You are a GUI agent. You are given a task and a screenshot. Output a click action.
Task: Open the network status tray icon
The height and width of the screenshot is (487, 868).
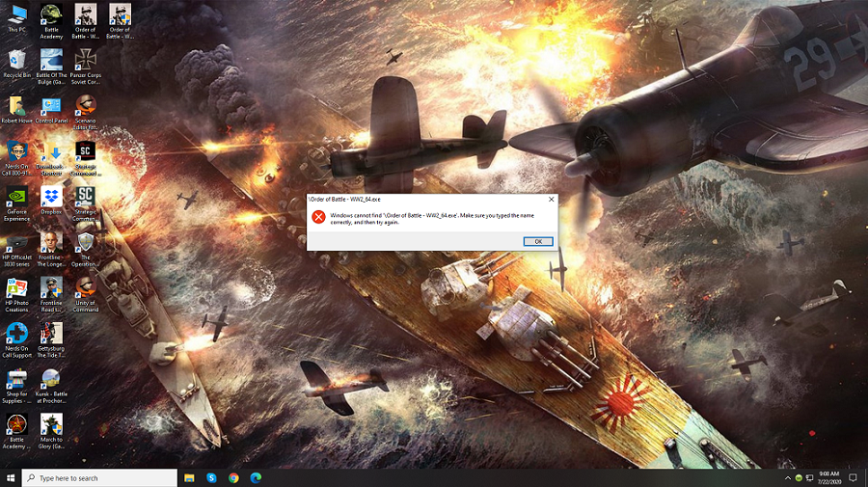[x=809, y=477]
